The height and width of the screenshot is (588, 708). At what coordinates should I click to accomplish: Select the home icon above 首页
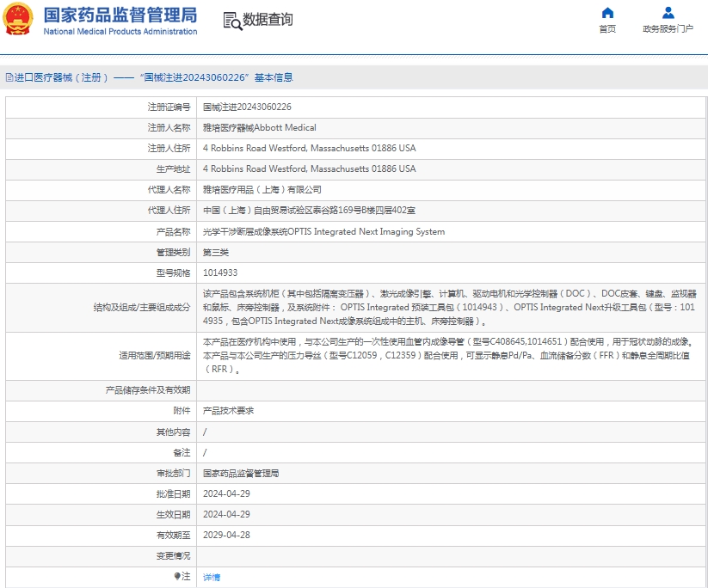[607, 12]
